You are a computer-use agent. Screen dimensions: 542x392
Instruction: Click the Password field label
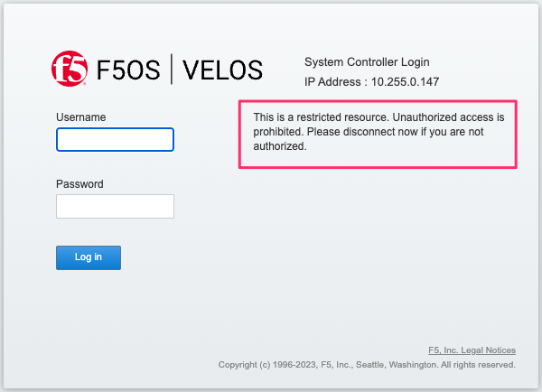79,184
